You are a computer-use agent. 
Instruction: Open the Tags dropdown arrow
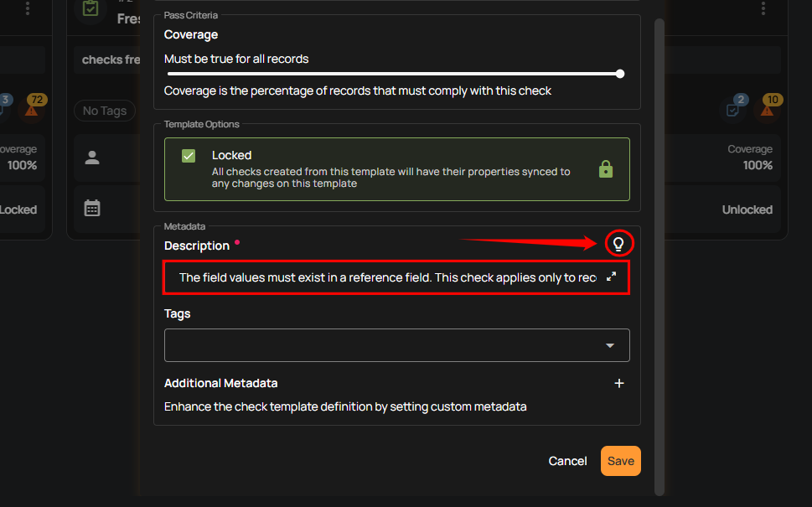[610, 345]
